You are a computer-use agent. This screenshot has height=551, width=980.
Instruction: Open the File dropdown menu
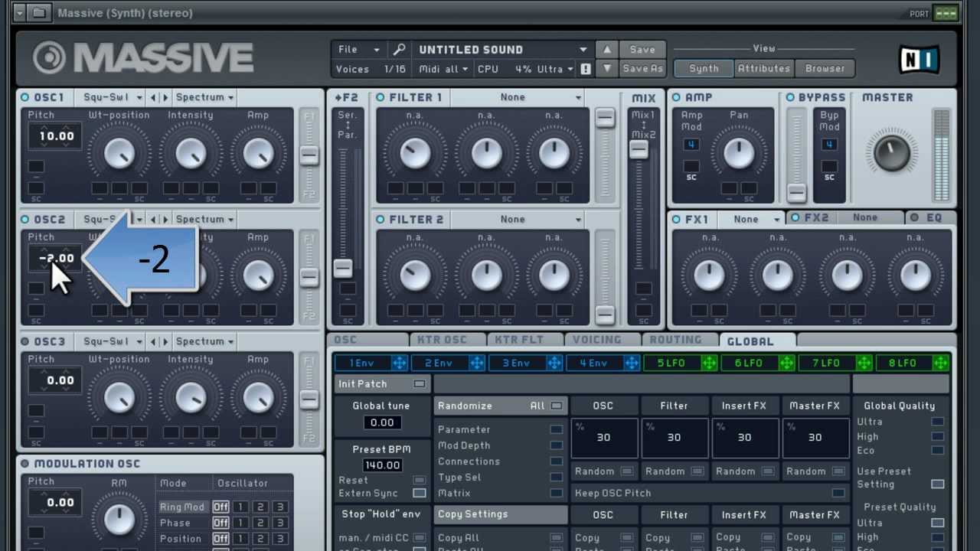tap(359, 49)
